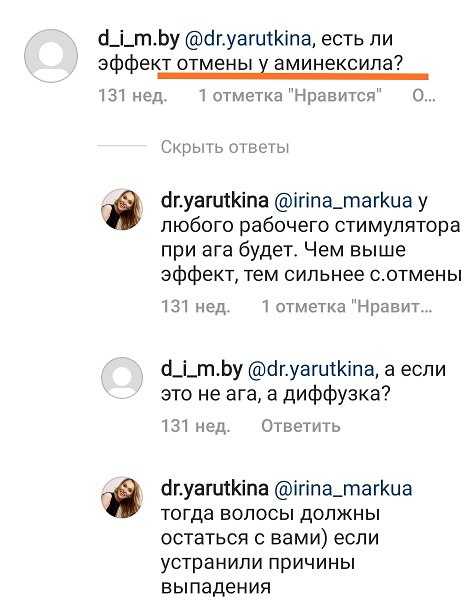This screenshot has width=476, height=607.
Task: View likes on top comment "1 отметка Нравится"
Action: click(x=290, y=95)
